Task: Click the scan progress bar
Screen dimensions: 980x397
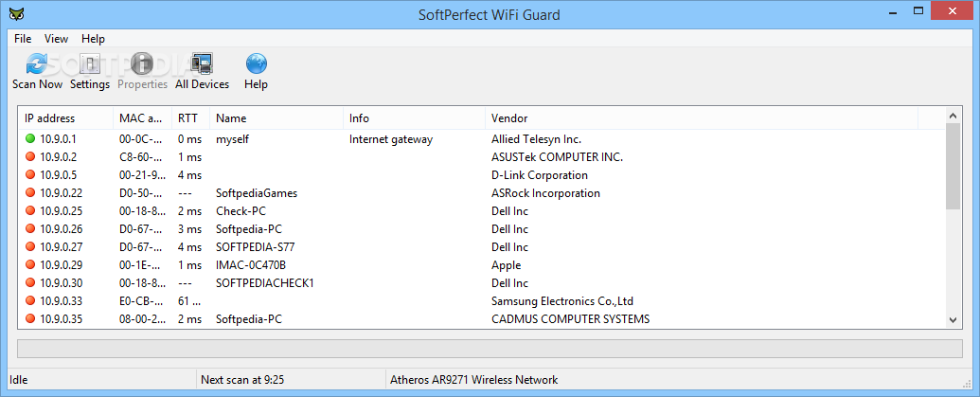Action: 490,349
